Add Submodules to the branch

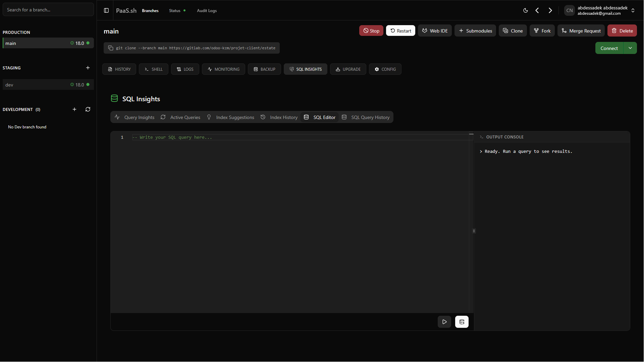(475, 31)
